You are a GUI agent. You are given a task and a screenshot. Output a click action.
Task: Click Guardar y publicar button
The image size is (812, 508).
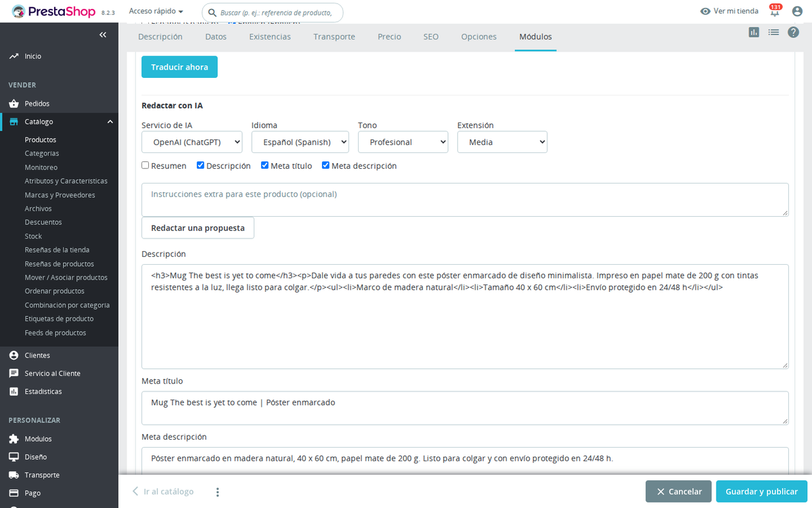click(761, 492)
